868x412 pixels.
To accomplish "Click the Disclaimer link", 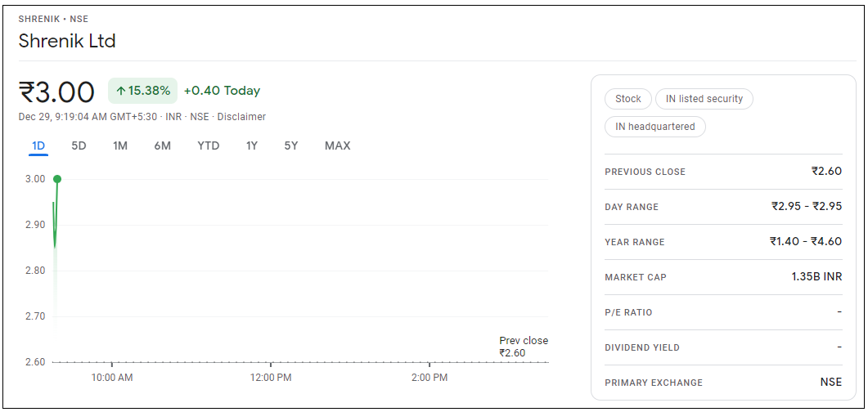I will tap(241, 117).
